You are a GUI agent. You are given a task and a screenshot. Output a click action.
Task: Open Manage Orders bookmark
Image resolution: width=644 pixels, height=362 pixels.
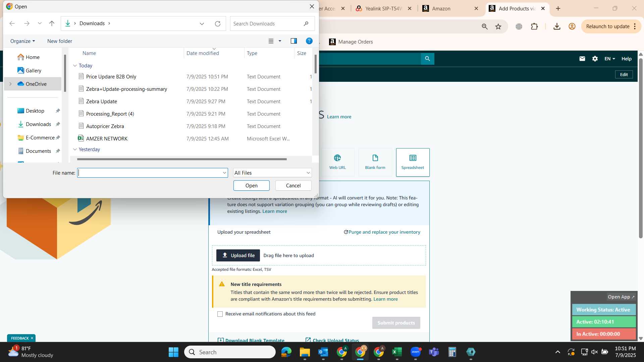(x=351, y=42)
